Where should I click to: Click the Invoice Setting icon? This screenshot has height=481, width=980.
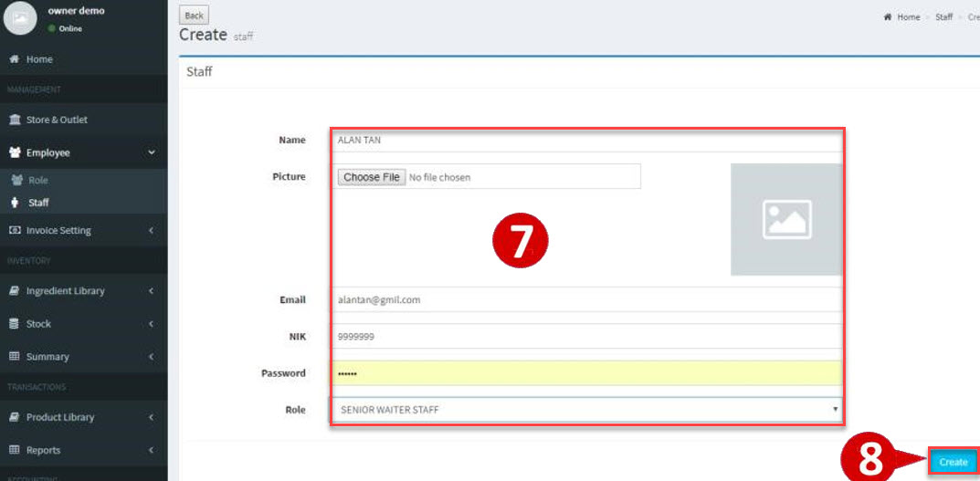[x=15, y=231]
